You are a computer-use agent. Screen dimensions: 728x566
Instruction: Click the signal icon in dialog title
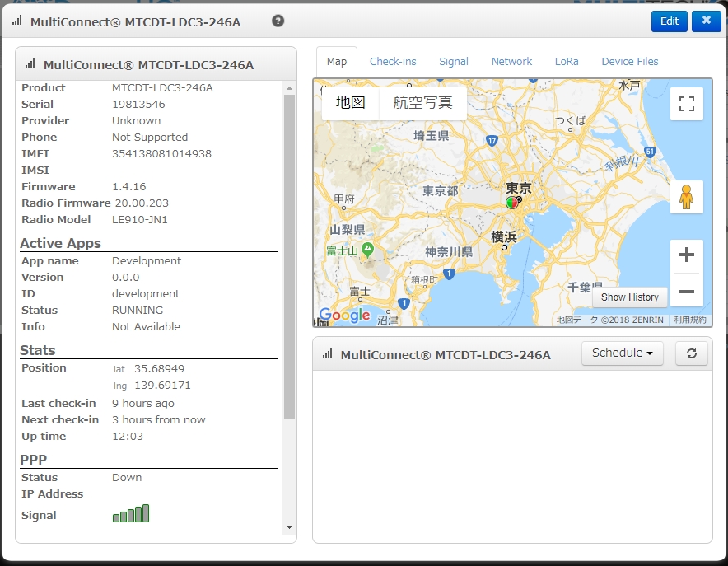point(17,21)
